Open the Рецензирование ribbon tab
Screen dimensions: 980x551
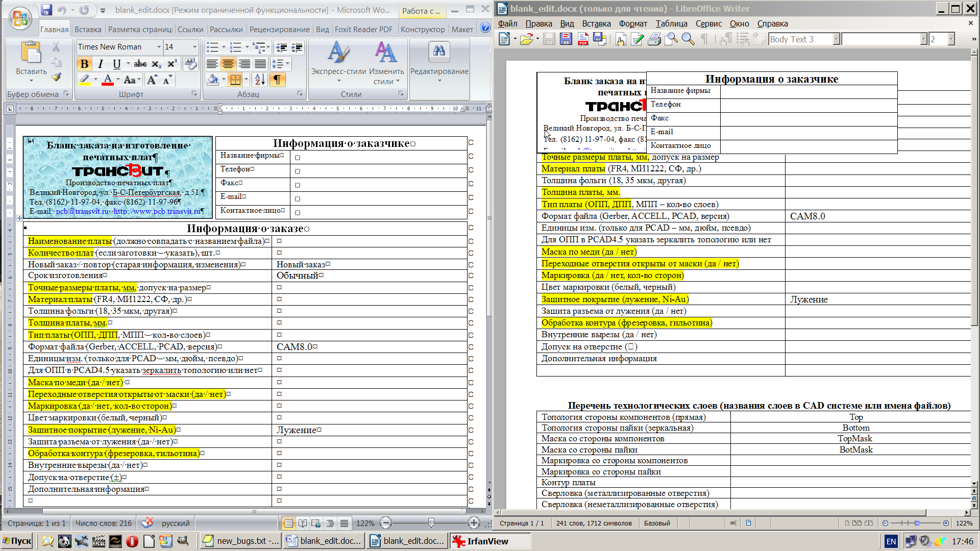click(x=279, y=30)
